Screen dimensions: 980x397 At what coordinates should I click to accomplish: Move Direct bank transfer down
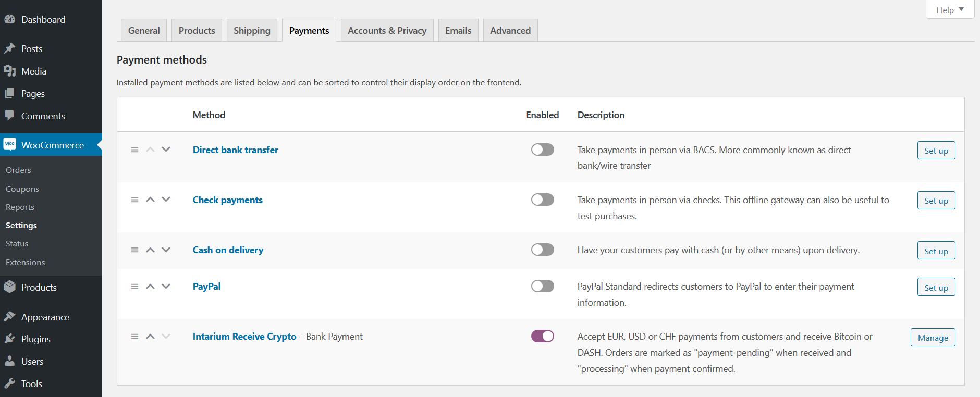166,150
